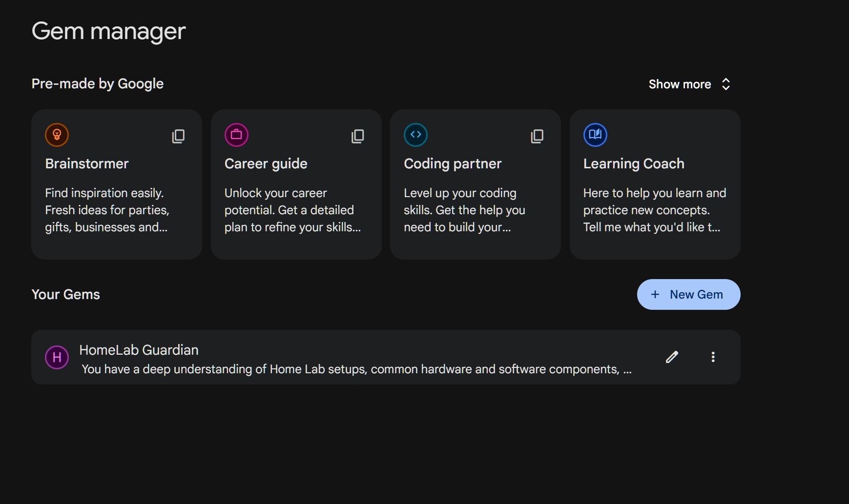Click the Brainstormer lightbulb icon

[57, 135]
